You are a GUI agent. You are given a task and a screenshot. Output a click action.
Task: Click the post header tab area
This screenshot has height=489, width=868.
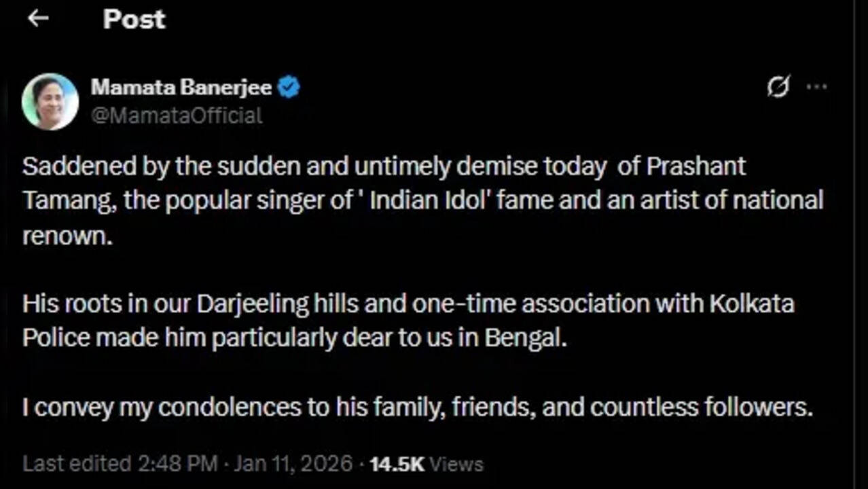click(x=134, y=20)
